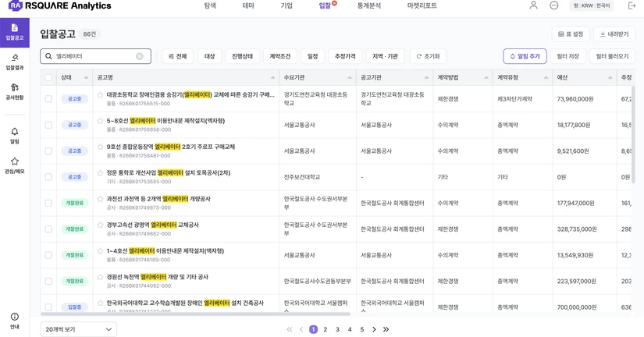Screen dimensions: 644x337
Task: Star the 5~8호선 엘리베이터 notice
Action: pos(100,121)
